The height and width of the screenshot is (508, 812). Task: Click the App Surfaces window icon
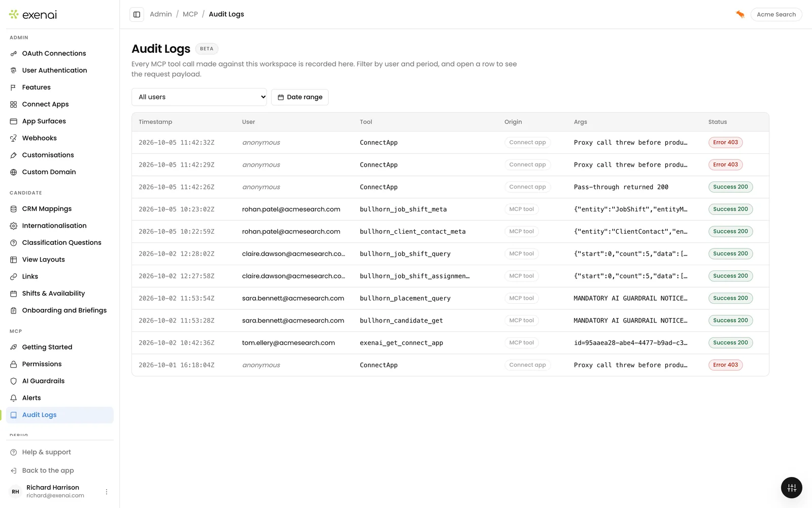pyautogui.click(x=14, y=121)
